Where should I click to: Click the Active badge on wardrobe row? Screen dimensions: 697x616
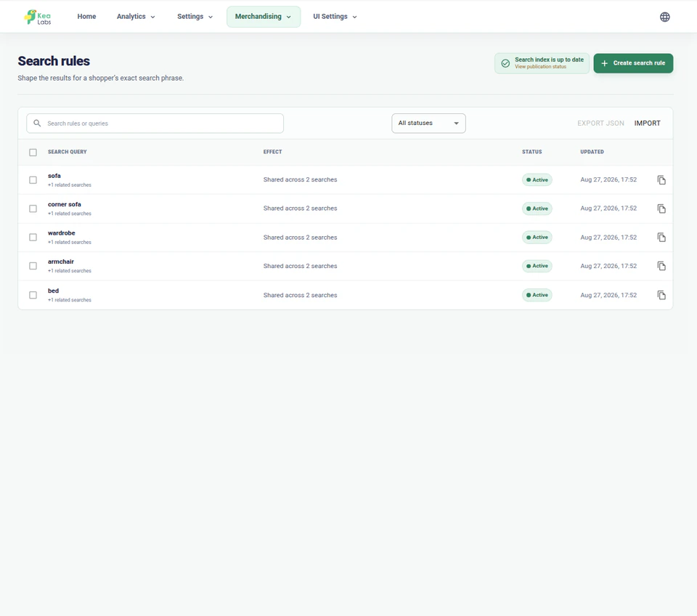537,237
